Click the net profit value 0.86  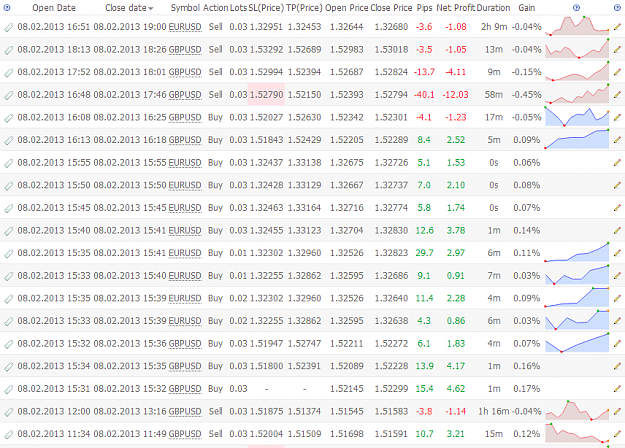click(456, 321)
